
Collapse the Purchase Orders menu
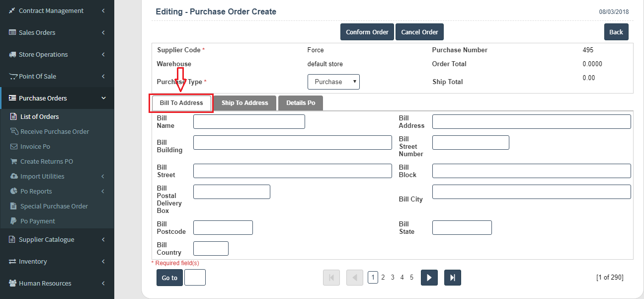(103, 98)
